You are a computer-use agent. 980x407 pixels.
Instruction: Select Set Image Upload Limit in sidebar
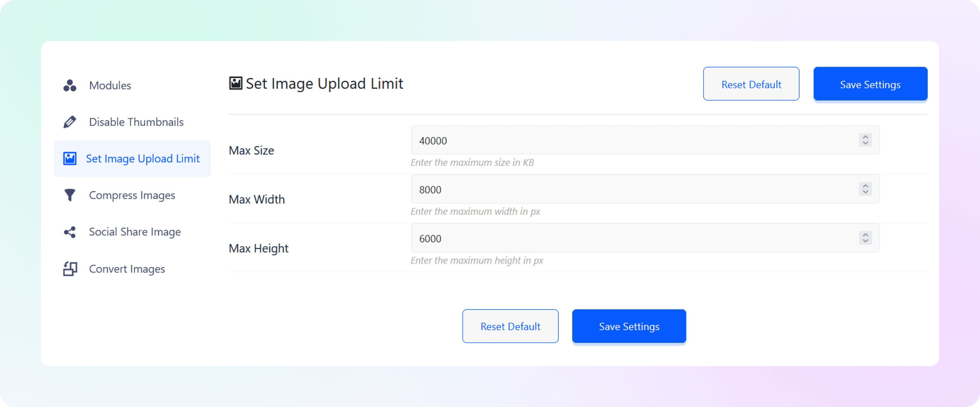click(132, 159)
